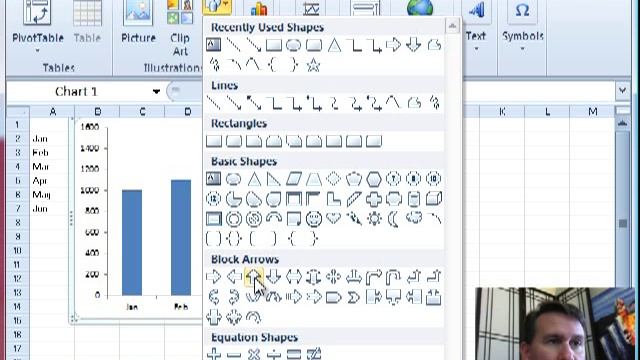Select the Donut basic shape
The height and width of the screenshot is (360, 640).
coord(233,219)
